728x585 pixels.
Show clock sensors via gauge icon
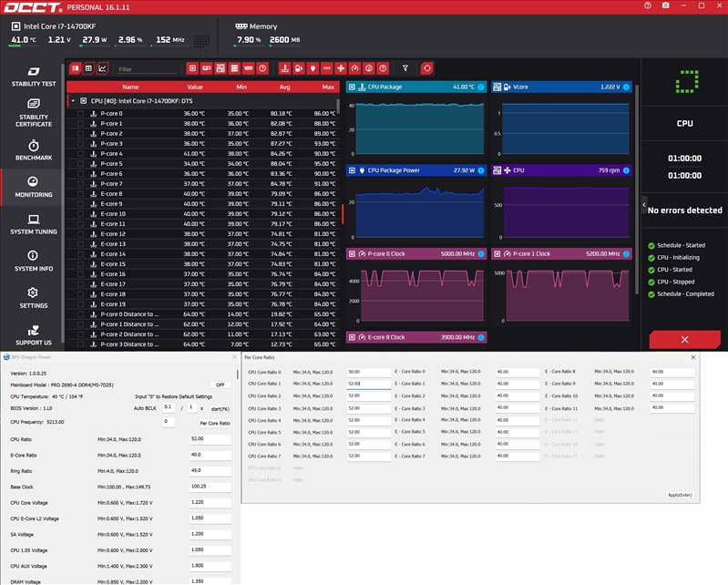coord(354,68)
